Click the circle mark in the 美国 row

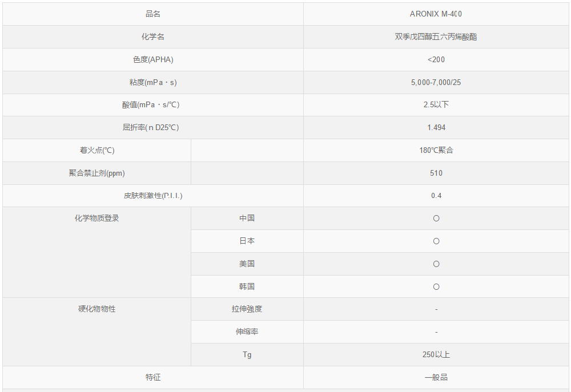tap(436, 264)
